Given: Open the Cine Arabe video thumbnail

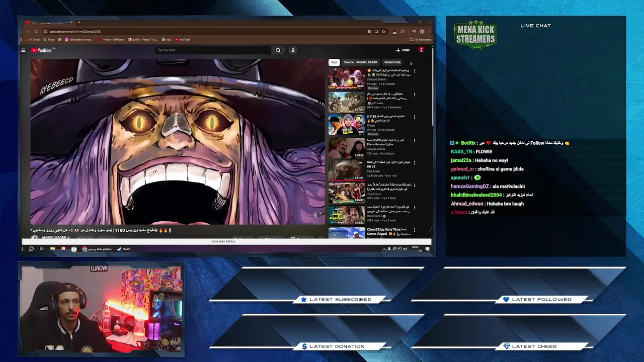Looking at the screenshot, I should (347, 170).
